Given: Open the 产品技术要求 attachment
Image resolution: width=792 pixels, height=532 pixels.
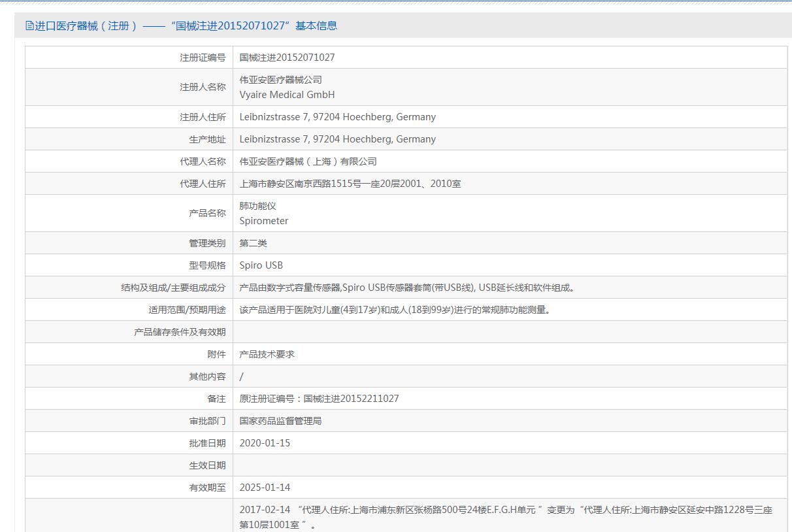Looking at the screenshot, I should click(x=267, y=354).
